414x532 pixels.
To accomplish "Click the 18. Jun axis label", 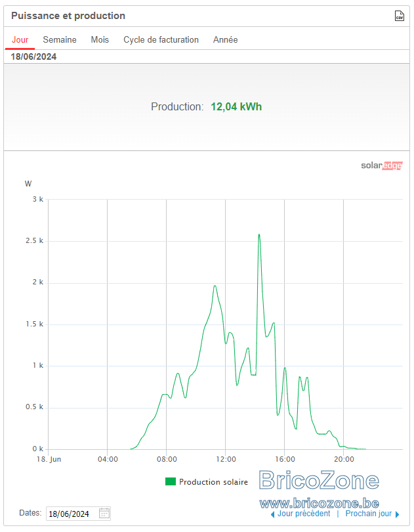I will 49,459.
